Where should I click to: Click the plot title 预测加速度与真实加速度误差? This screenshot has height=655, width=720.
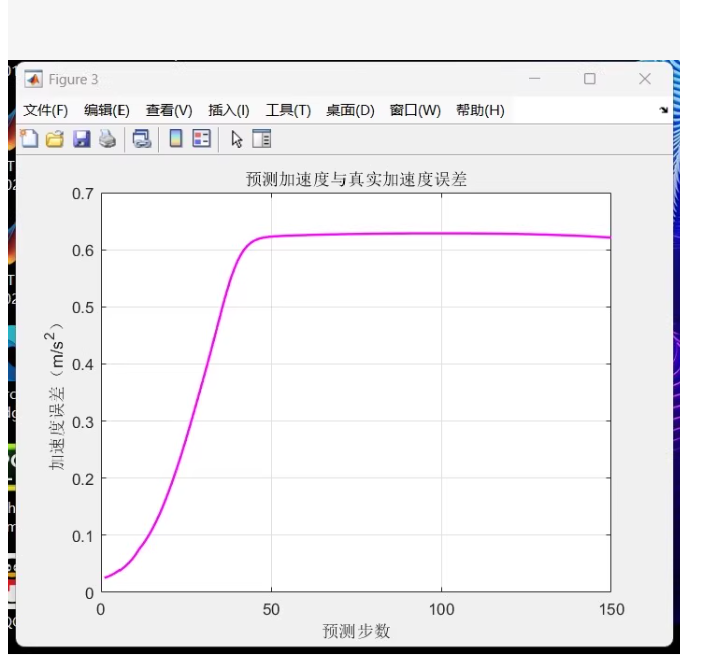[356, 179]
